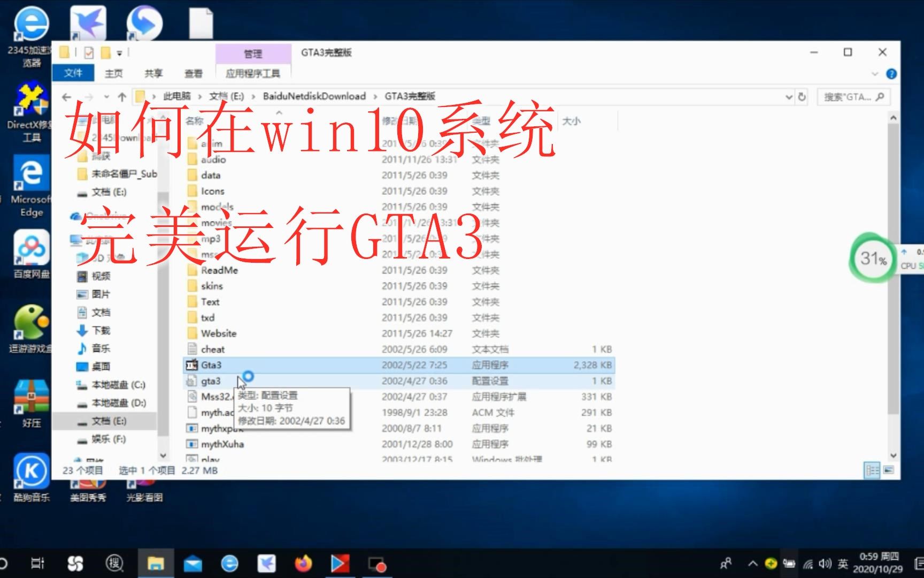924x578 pixels.
Task: Open the 文件 menu
Action: point(73,73)
